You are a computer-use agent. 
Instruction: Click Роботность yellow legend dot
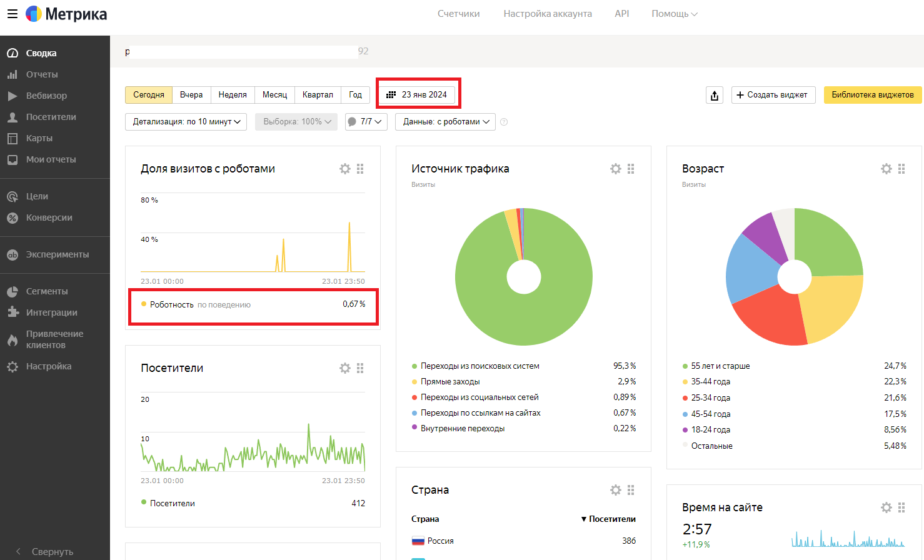coord(144,304)
